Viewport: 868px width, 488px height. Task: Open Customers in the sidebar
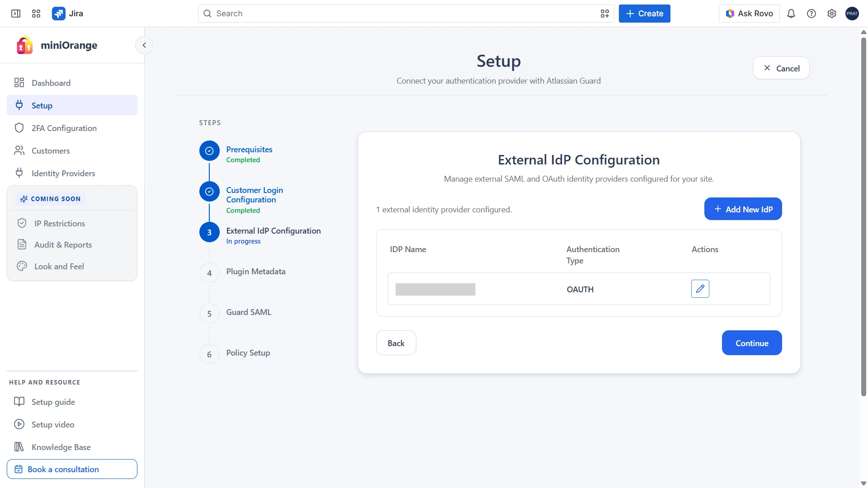click(72, 150)
